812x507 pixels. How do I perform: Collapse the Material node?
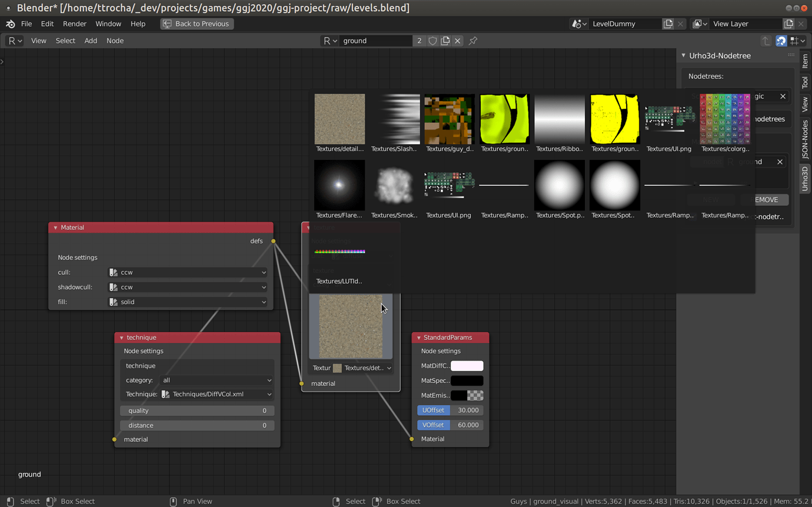pos(55,228)
